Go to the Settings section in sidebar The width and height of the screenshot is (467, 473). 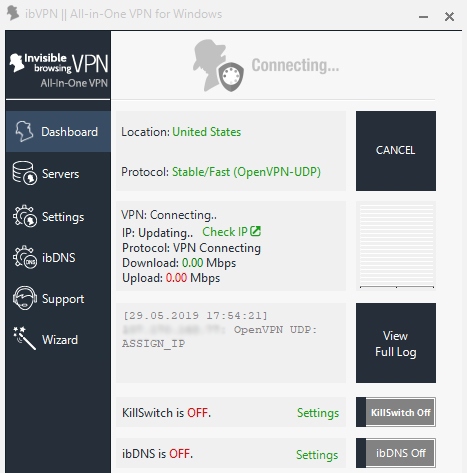(58, 217)
